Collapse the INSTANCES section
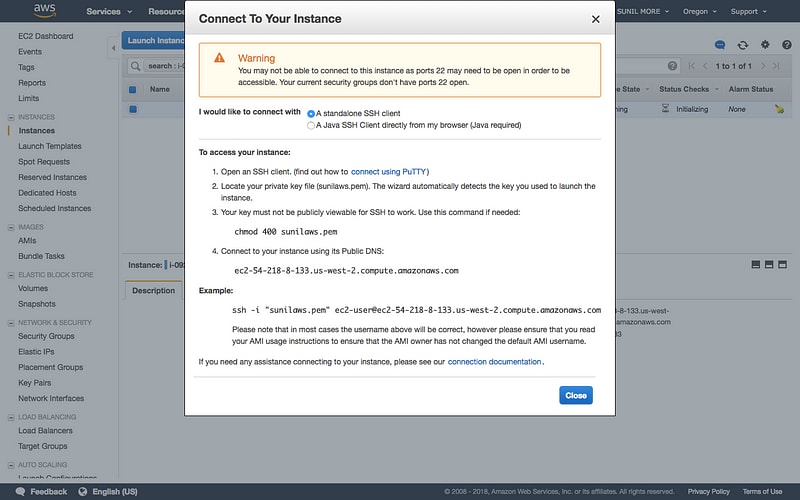Image resolution: width=800 pixels, height=500 pixels. point(11,117)
